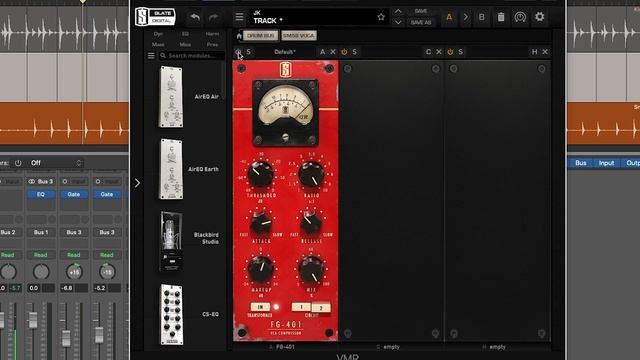The width and height of the screenshot is (640, 360).
Task: Toggle the Transformer IN switch
Action: [x=260, y=307]
